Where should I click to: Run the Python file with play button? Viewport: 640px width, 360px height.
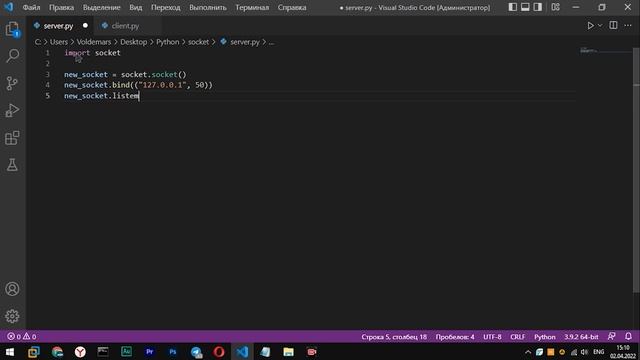[590, 26]
